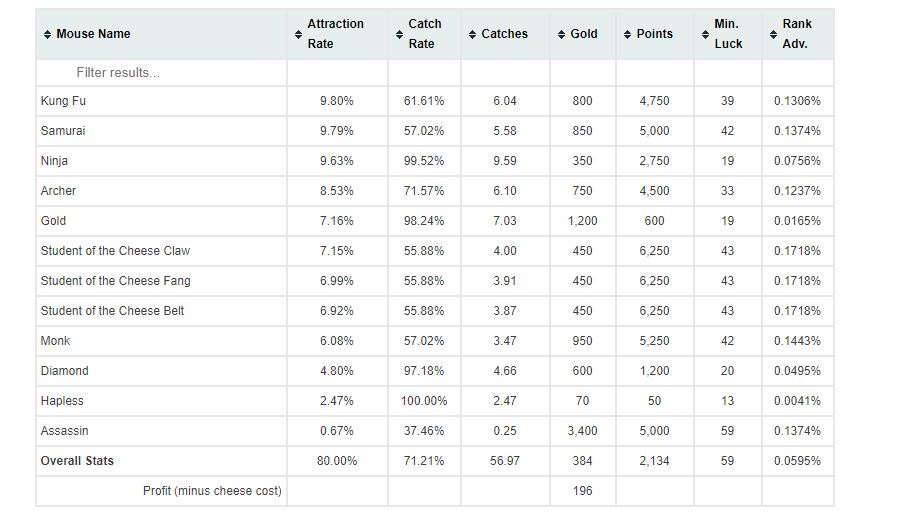Sort the Gold column with arrows

[561, 35]
